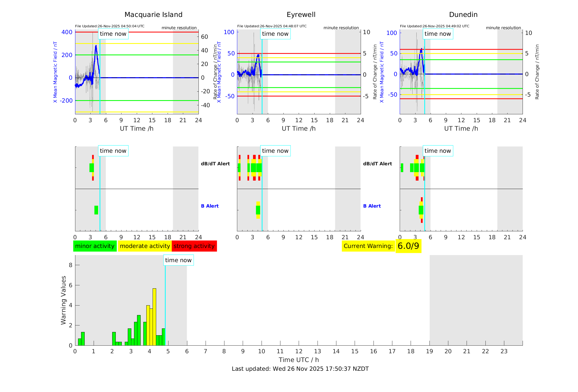Click the yellow moderate activity legend swatch
Image resolution: width=578 pixels, height=392 pixels.
click(x=145, y=246)
